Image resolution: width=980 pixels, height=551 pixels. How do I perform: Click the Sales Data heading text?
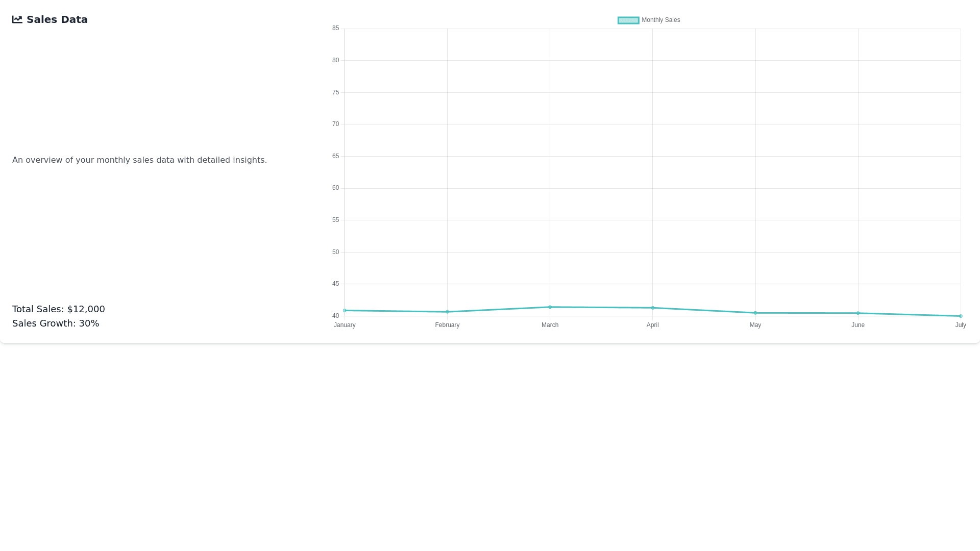pos(57,19)
